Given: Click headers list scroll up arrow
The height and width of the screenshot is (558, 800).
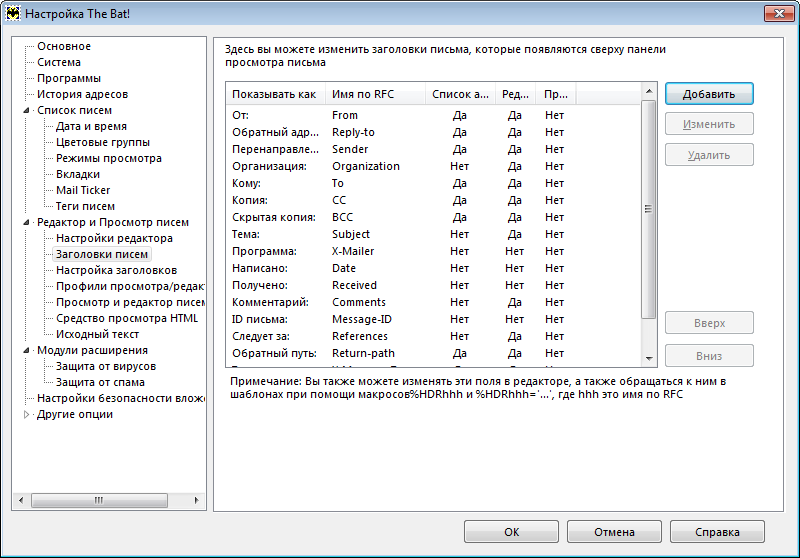Looking at the screenshot, I should 649,91.
